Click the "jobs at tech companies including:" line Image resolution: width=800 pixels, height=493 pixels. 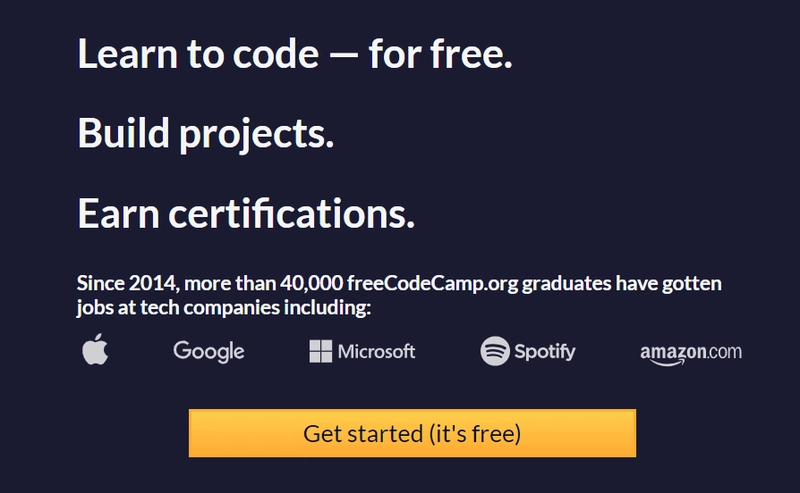(224, 308)
